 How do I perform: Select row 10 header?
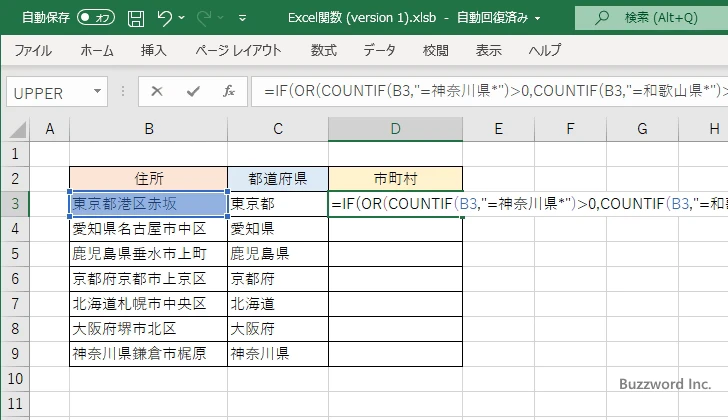(x=15, y=379)
